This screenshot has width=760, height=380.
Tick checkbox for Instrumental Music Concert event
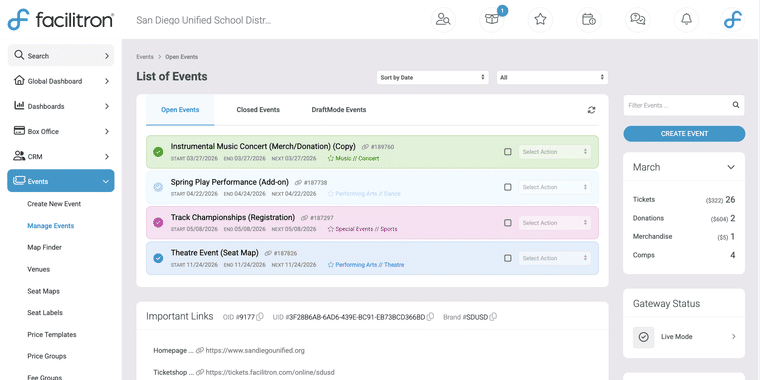pos(507,152)
